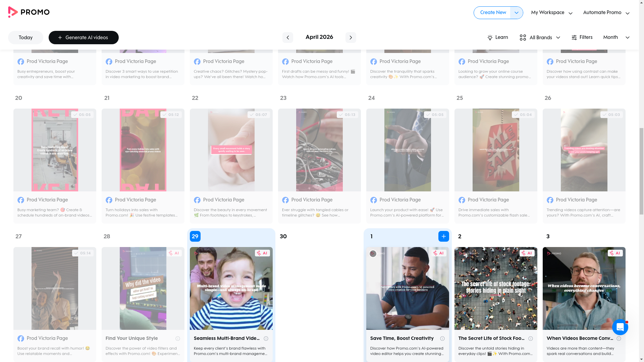Image resolution: width=644 pixels, height=362 pixels.
Task: Open Automate Promo menu
Action: pos(606,13)
